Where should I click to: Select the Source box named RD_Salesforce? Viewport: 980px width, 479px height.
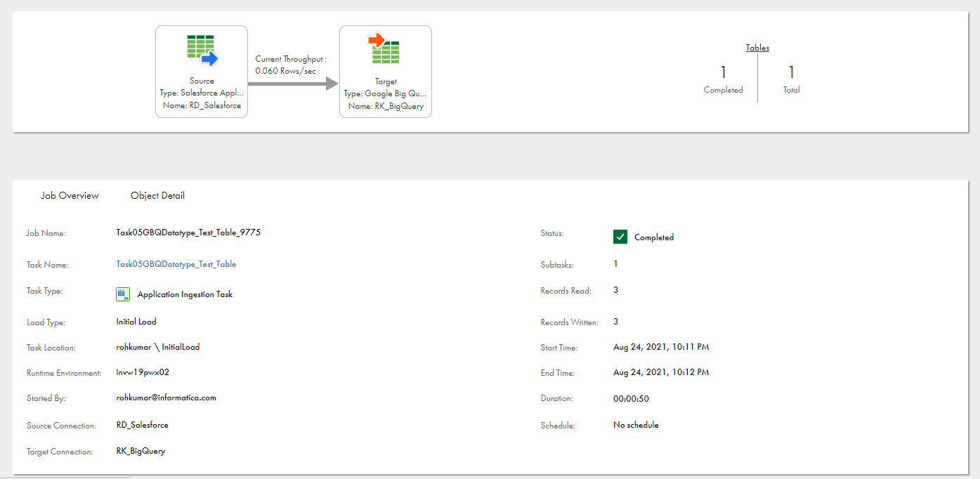(202, 72)
